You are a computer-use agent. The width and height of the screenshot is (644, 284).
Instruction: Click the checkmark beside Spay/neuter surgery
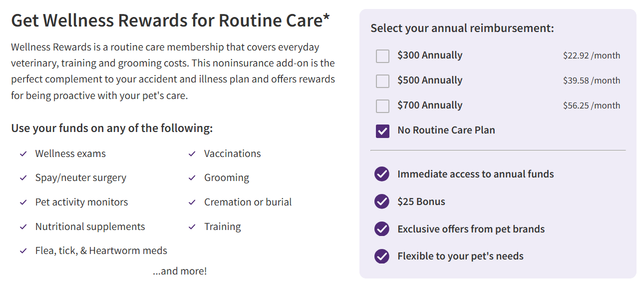[23, 178]
